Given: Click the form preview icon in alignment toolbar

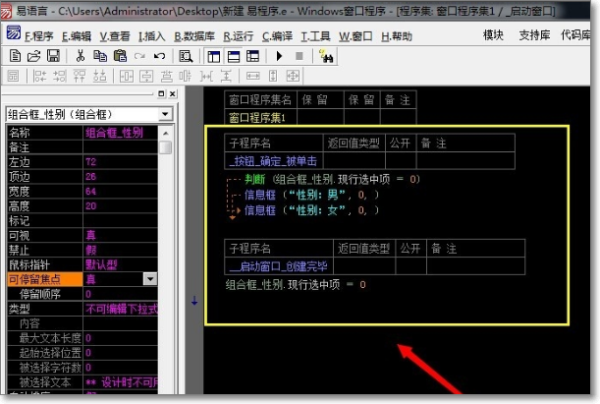Looking at the screenshot, I should pos(13,76).
